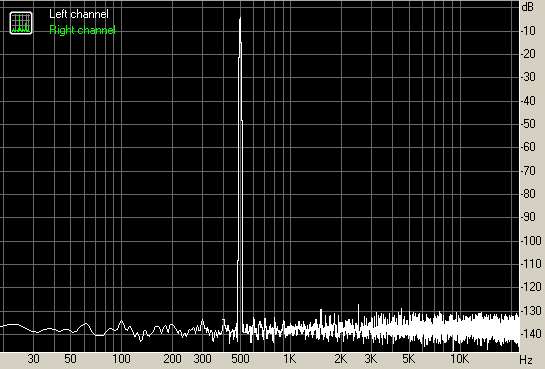Click the '1K' frequency axis label
Image resolution: width=545 pixels, height=369 pixels.
click(290, 359)
